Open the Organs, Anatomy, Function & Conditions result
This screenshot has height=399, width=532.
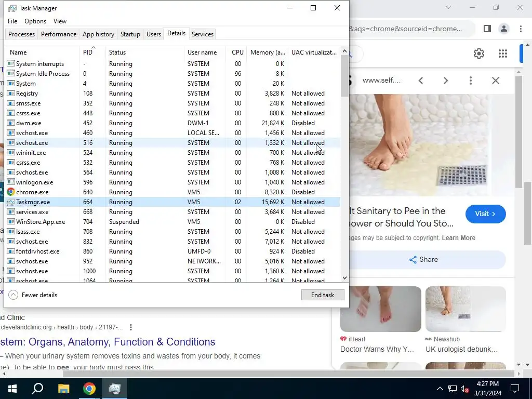pyautogui.click(x=108, y=342)
